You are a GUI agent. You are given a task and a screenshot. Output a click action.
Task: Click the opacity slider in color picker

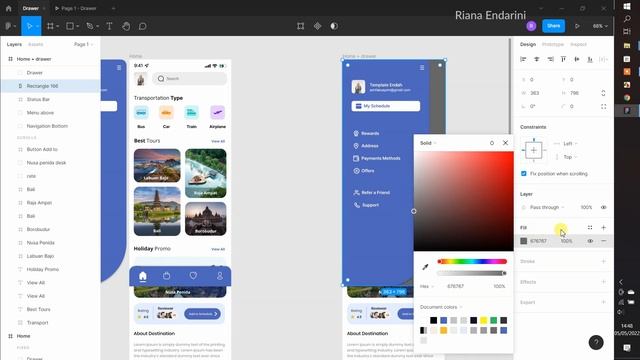pos(472,273)
